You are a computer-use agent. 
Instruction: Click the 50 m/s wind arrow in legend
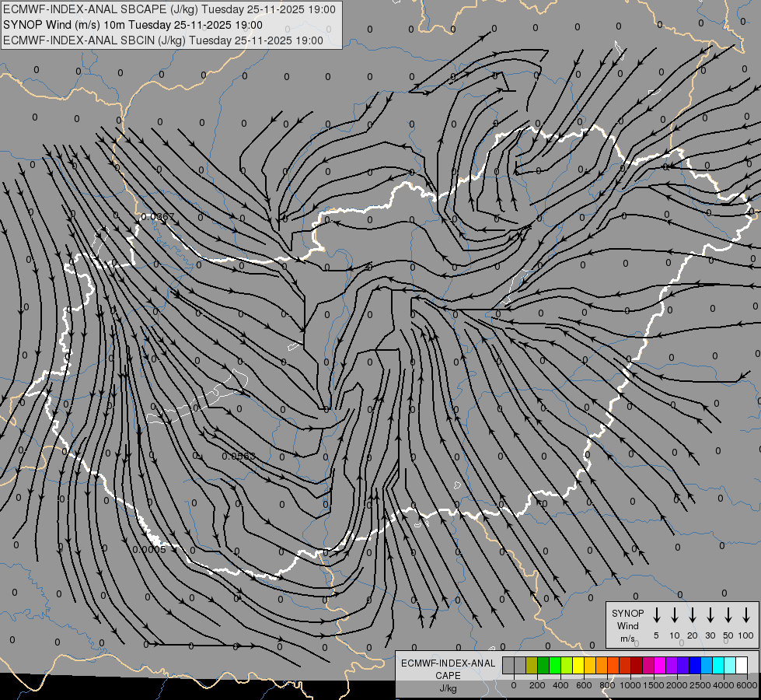(x=728, y=615)
